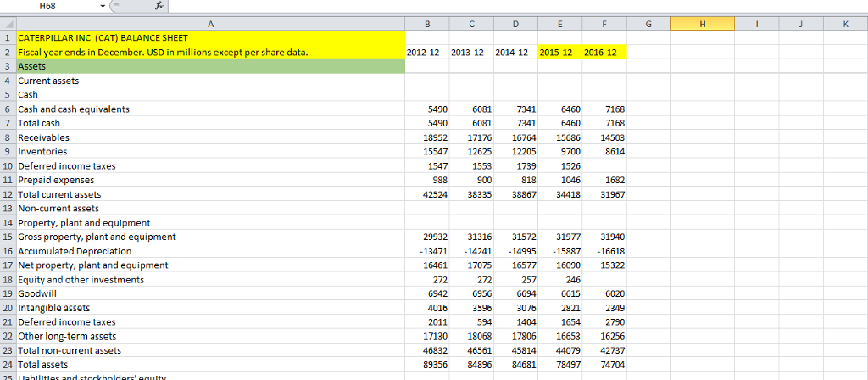Select row 24 header
The height and width of the screenshot is (380, 868).
8,365
